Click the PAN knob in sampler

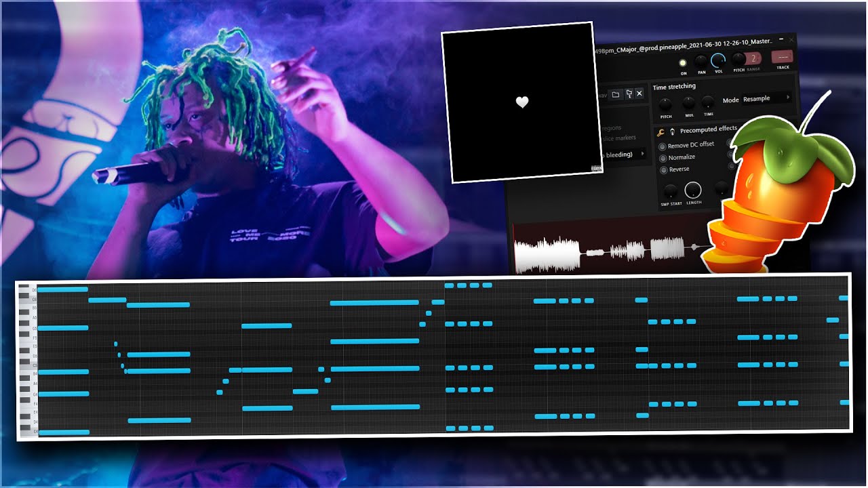[x=702, y=62]
